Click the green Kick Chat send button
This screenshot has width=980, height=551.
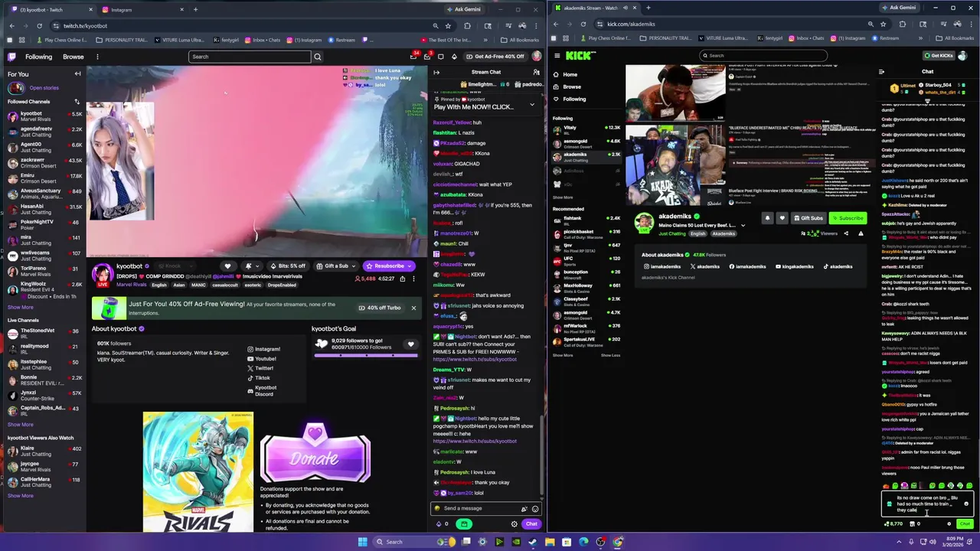click(x=964, y=524)
